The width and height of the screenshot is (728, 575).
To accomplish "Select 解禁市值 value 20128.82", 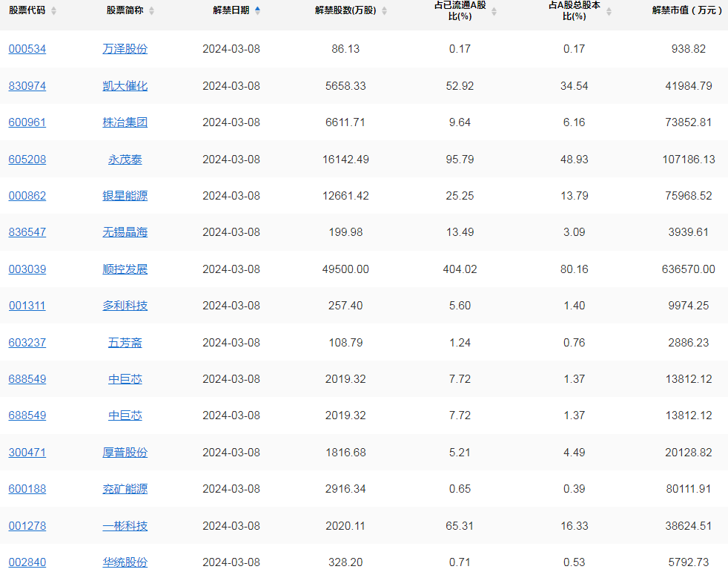I will (689, 453).
